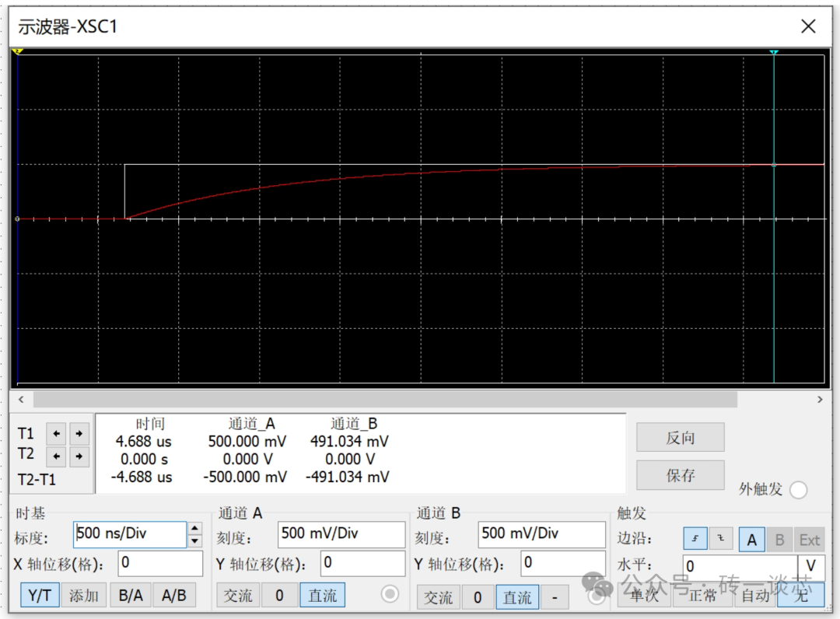
Task: Select the cyan T1 cursor marker atop graph
Action: pyautogui.click(x=774, y=52)
